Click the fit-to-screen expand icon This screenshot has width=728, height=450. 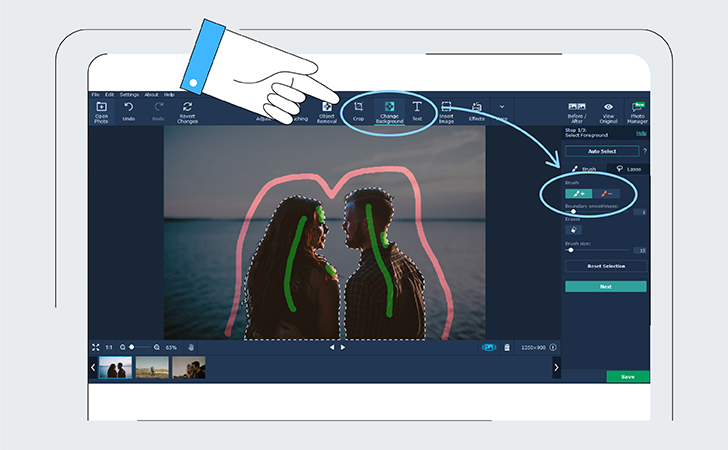click(96, 347)
